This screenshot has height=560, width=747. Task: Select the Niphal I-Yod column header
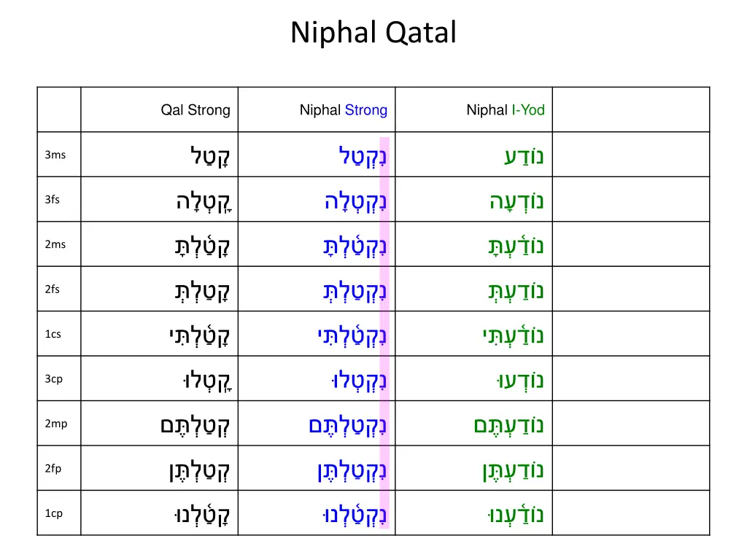click(x=506, y=110)
